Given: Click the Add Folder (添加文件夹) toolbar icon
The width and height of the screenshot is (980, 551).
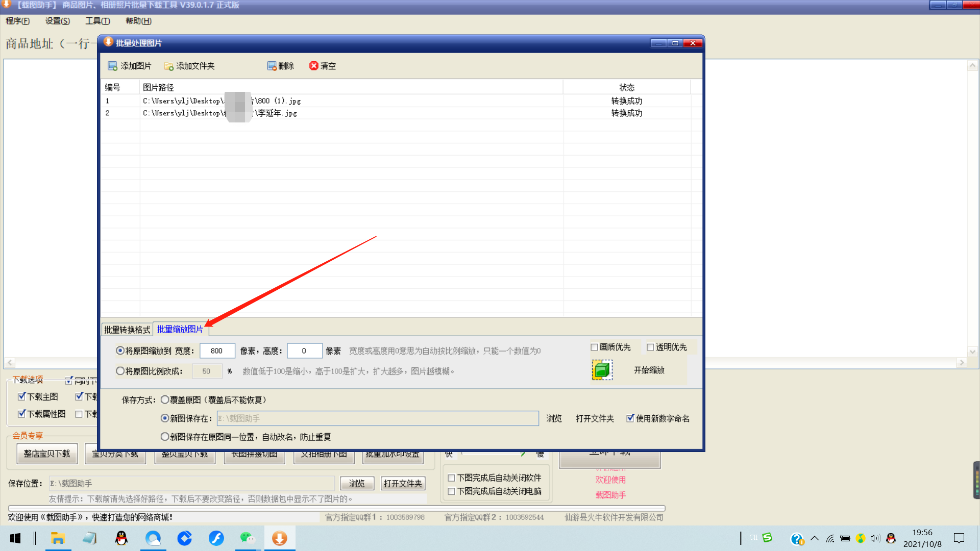Looking at the screenshot, I should [x=168, y=66].
